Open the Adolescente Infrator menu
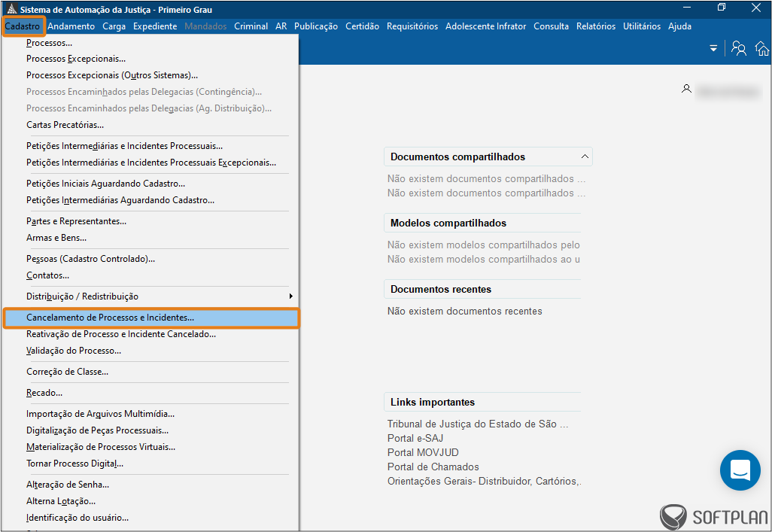This screenshot has height=532, width=772. (x=485, y=26)
